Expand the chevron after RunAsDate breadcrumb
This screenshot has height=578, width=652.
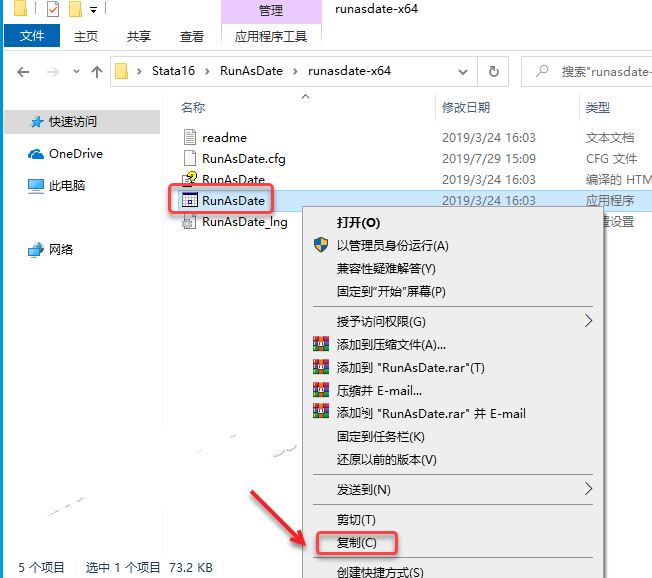click(x=295, y=72)
